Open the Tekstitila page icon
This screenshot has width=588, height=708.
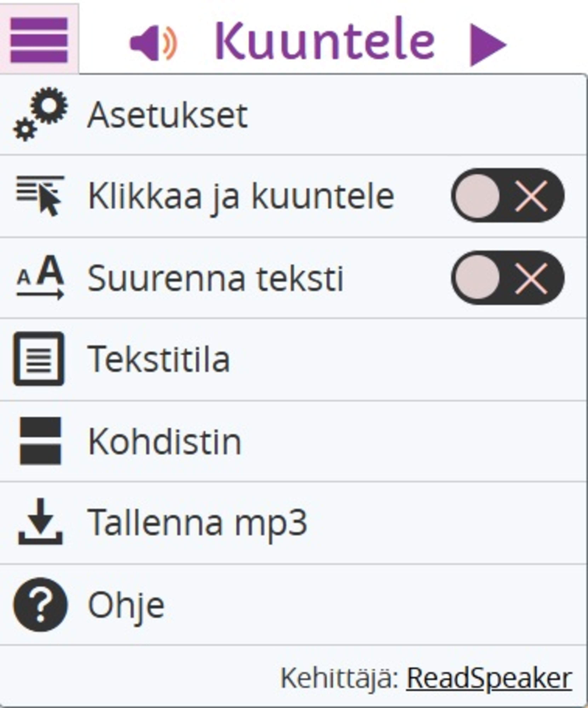[x=39, y=359]
